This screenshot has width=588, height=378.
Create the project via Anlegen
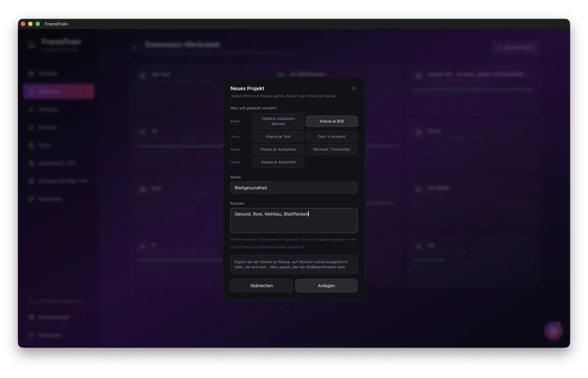pyautogui.click(x=326, y=285)
